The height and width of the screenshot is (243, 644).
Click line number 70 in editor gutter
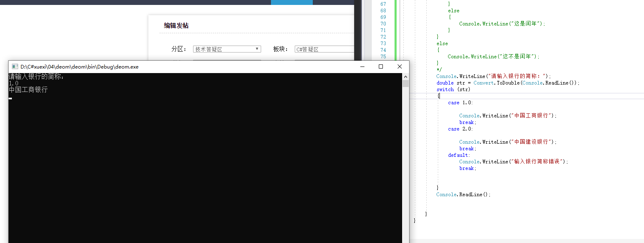point(383,24)
